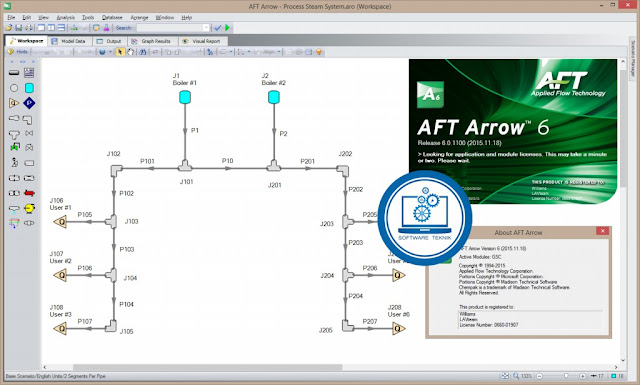Switch to the Model Data tab
This screenshot has width=640, height=385.
pyautogui.click(x=69, y=41)
